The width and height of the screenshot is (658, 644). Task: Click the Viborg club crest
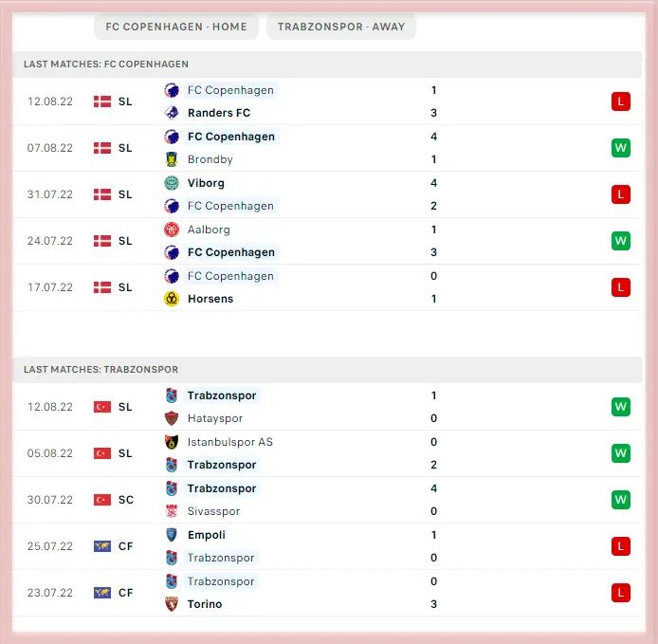(x=172, y=183)
